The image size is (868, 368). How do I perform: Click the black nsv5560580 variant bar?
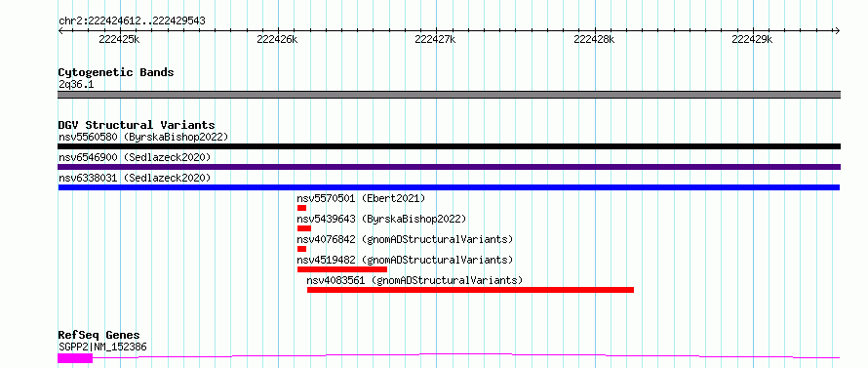click(449, 146)
